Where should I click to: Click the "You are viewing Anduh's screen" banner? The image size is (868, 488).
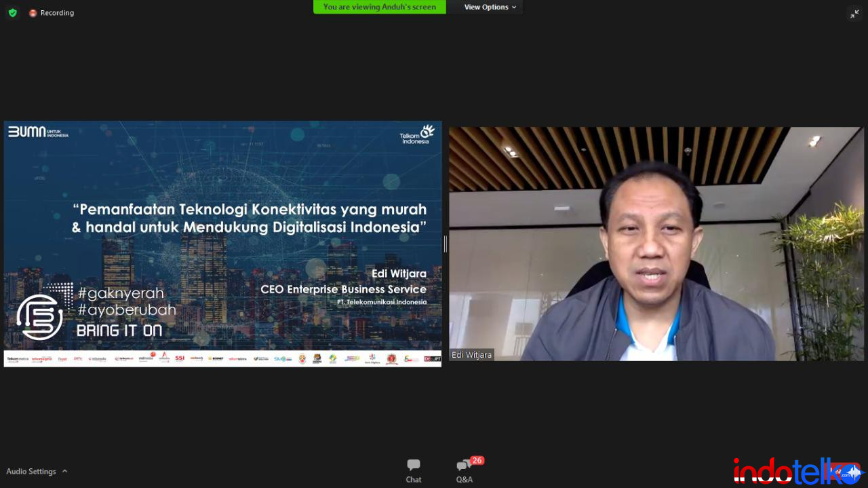pyautogui.click(x=380, y=7)
